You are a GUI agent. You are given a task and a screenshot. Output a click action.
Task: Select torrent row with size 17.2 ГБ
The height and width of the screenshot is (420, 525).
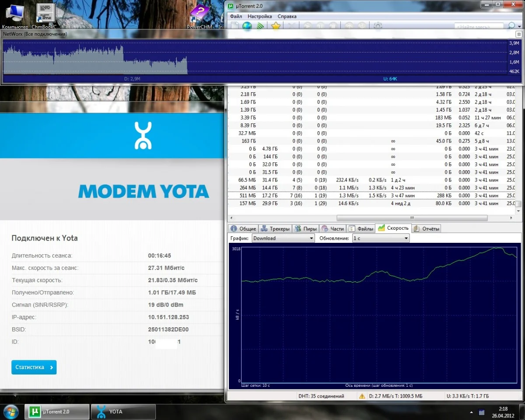coord(372,196)
